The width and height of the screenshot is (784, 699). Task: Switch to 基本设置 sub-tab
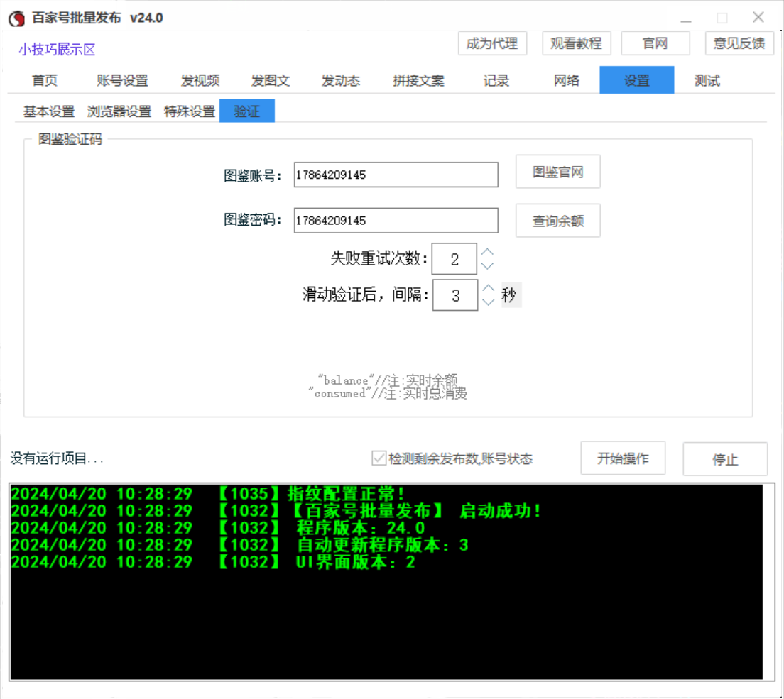(48, 111)
